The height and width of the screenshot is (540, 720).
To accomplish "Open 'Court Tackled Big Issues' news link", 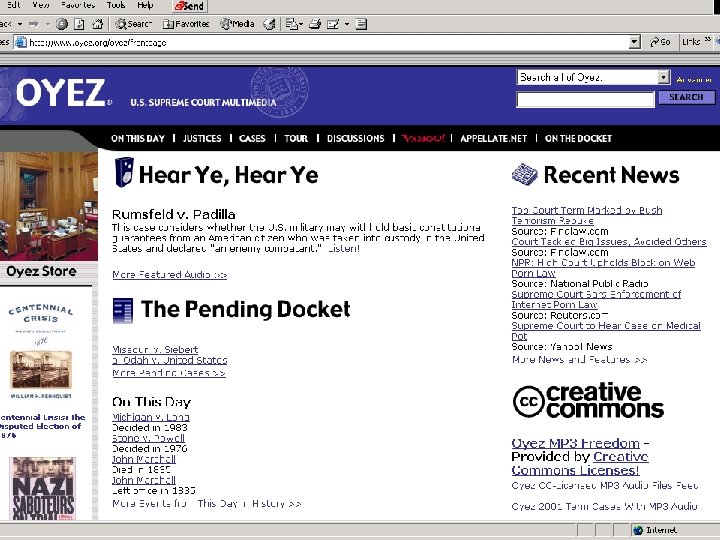I will (x=609, y=242).
